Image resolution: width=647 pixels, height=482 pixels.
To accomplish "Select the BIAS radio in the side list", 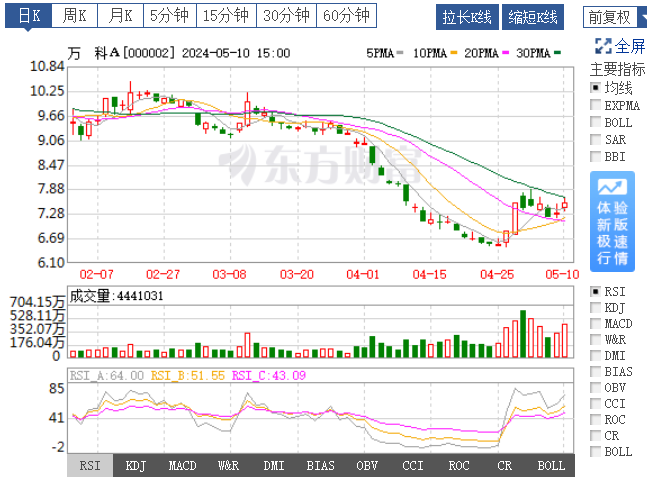I will (595, 371).
